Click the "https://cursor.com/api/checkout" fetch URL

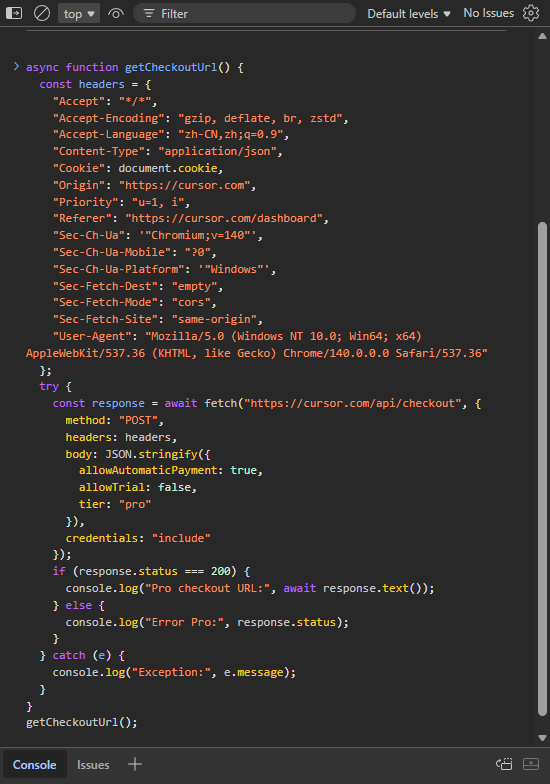click(x=352, y=404)
